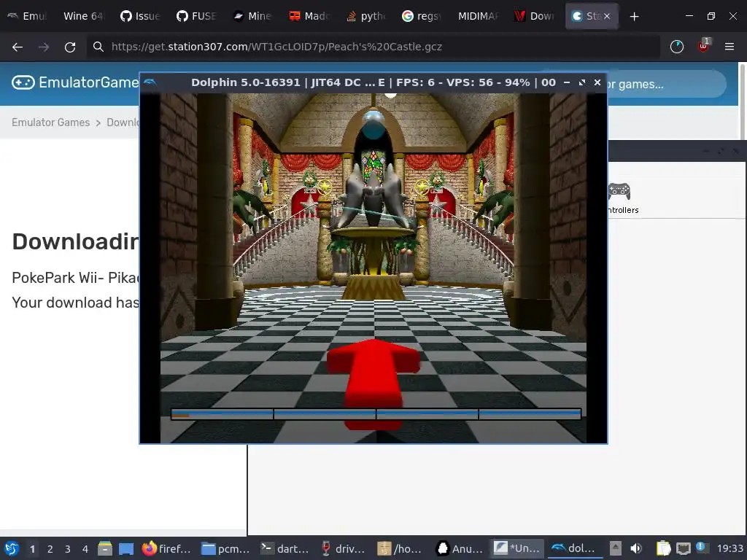Switch to the Firefox taskbar window

point(167,548)
